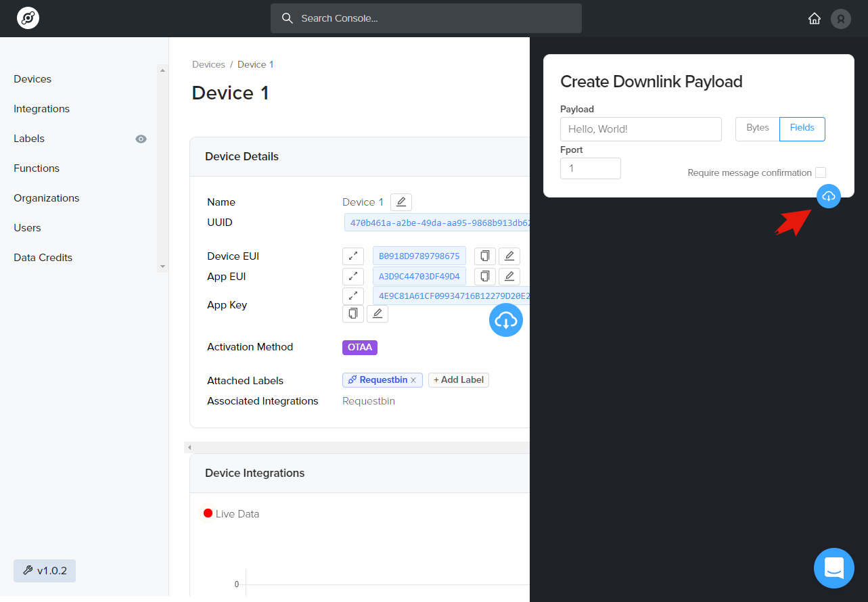The width and height of the screenshot is (868, 602).
Task: Click the Payload text input field
Action: point(641,129)
